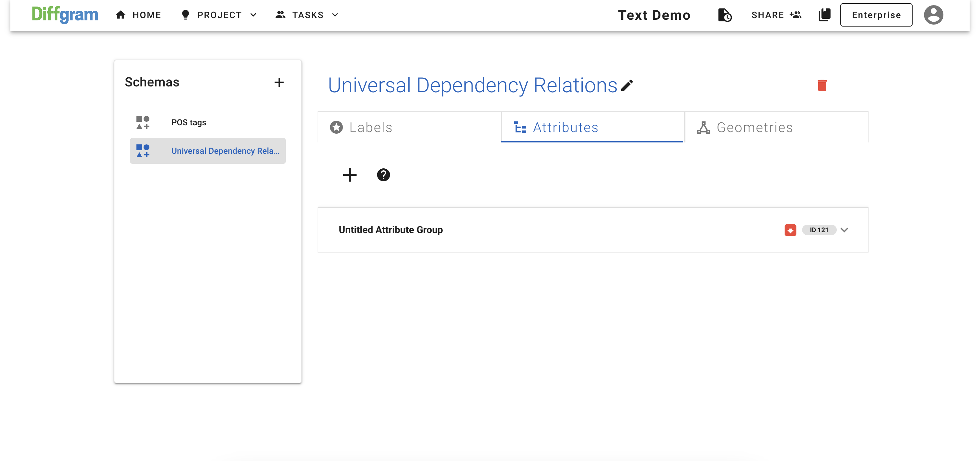Click the Share button

point(776,15)
